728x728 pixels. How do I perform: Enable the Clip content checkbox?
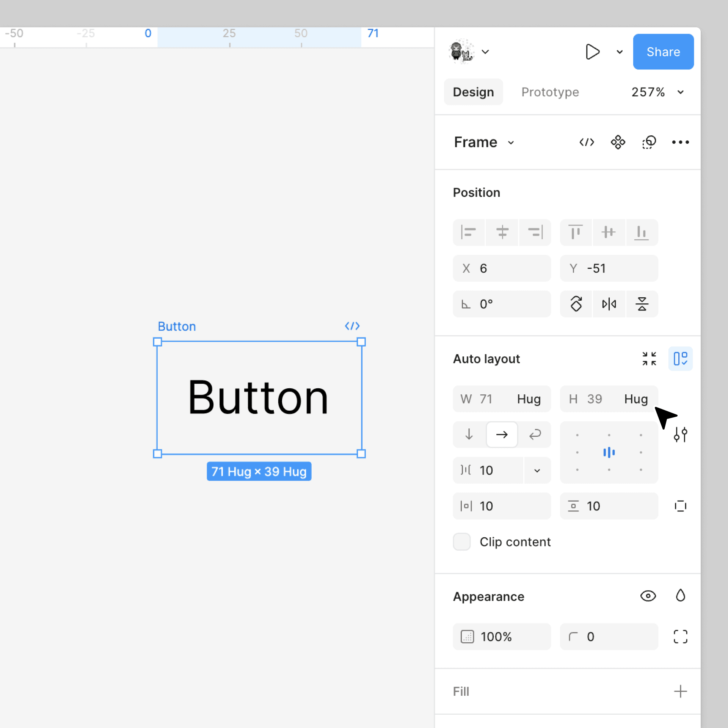[462, 542]
